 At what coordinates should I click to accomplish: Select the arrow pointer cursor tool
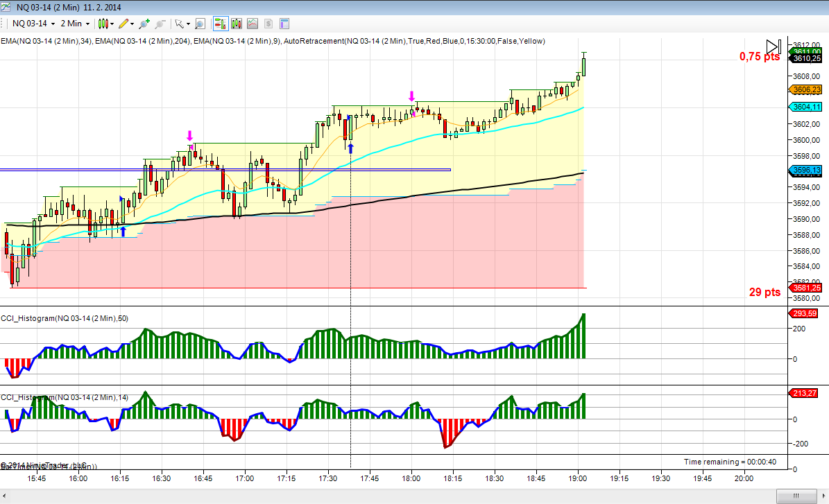[x=178, y=24]
